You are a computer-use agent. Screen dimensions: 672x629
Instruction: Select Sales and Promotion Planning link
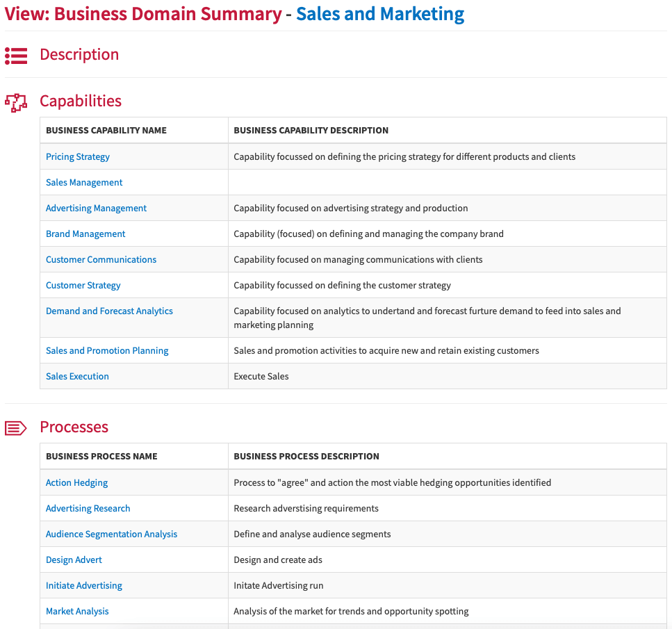(x=107, y=350)
